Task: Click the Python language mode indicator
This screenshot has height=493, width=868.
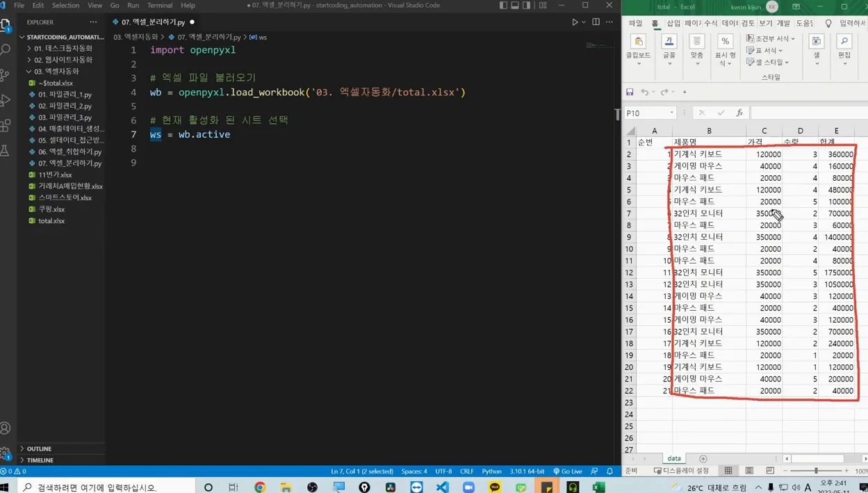Action: coord(491,471)
